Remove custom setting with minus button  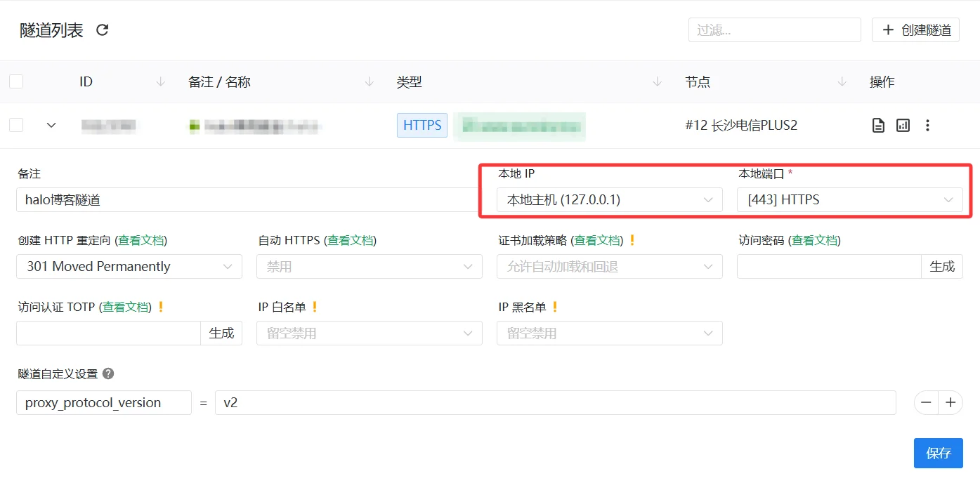(x=926, y=402)
